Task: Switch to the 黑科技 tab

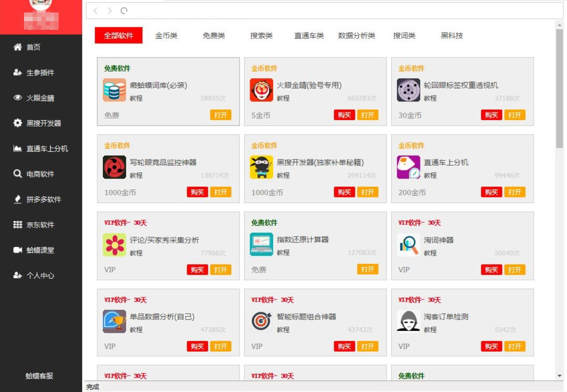Action: pyautogui.click(x=452, y=36)
